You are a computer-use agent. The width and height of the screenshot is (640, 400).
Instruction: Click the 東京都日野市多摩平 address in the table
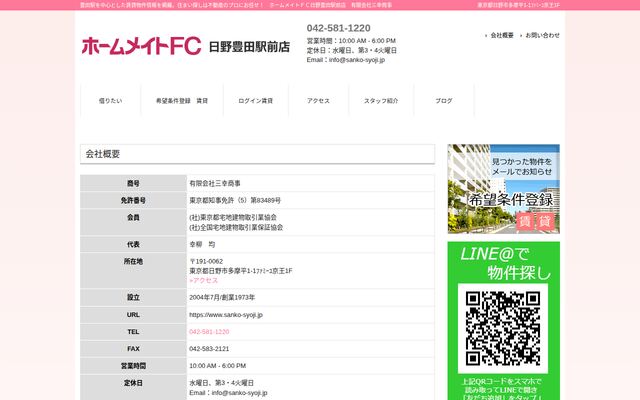point(241,271)
